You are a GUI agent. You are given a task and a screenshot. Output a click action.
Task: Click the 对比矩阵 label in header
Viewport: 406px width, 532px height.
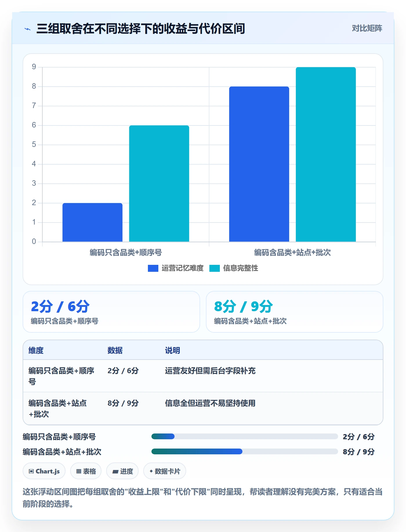click(367, 28)
